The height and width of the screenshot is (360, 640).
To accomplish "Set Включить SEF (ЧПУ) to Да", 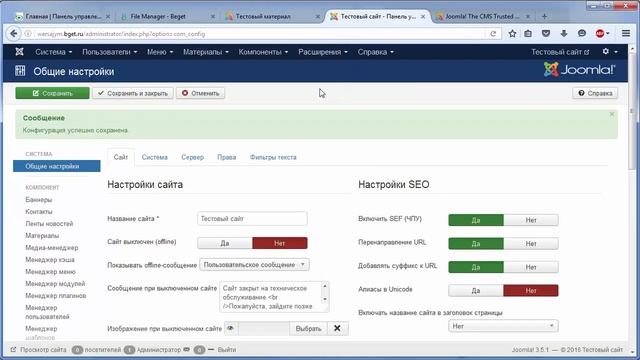I will [476, 220].
